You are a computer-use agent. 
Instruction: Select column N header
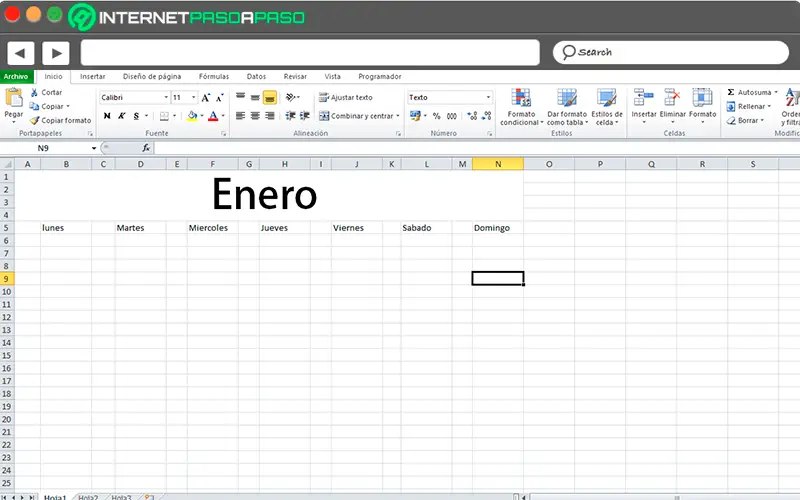[x=498, y=164]
